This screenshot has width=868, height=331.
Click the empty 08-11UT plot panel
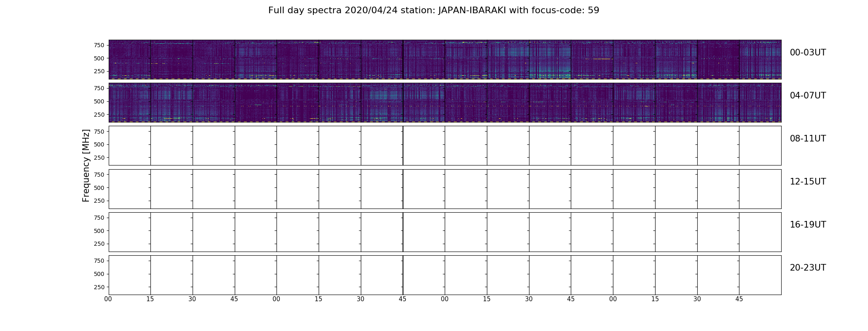(x=445, y=146)
